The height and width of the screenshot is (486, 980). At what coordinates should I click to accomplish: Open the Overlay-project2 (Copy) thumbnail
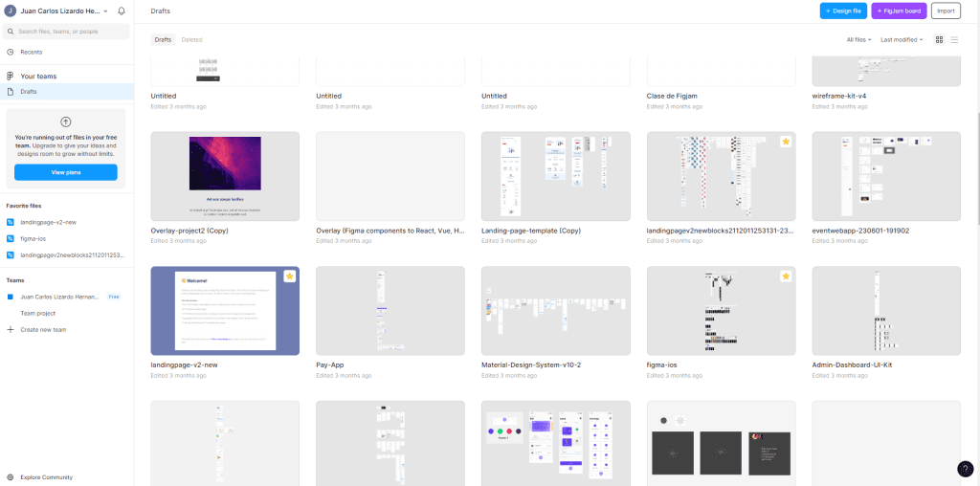(x=225, y=176)
